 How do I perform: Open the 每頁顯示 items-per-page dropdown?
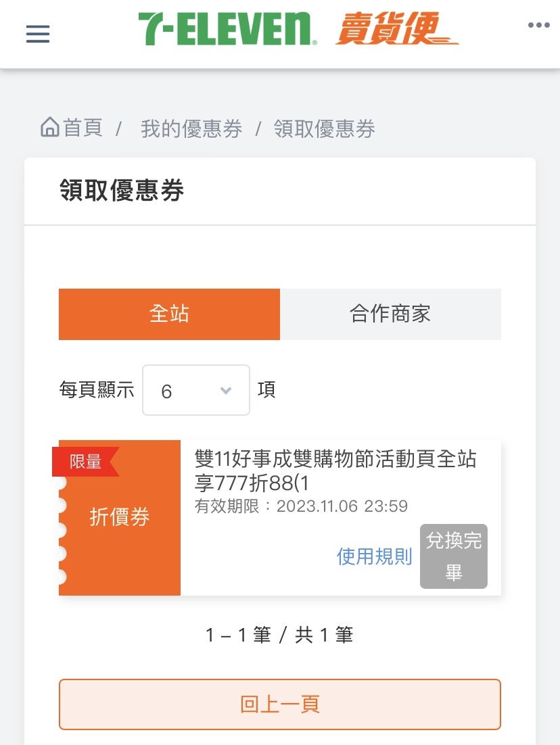196,390
